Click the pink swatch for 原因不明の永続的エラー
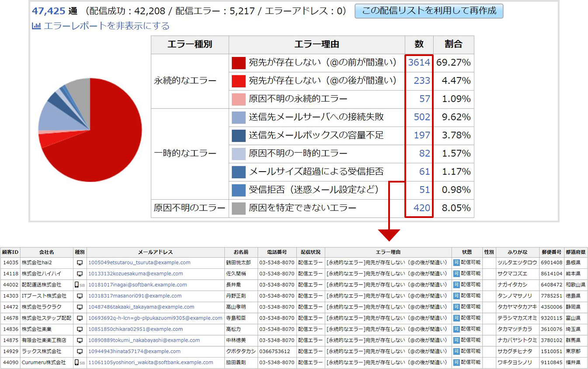 tap(239, 99)
